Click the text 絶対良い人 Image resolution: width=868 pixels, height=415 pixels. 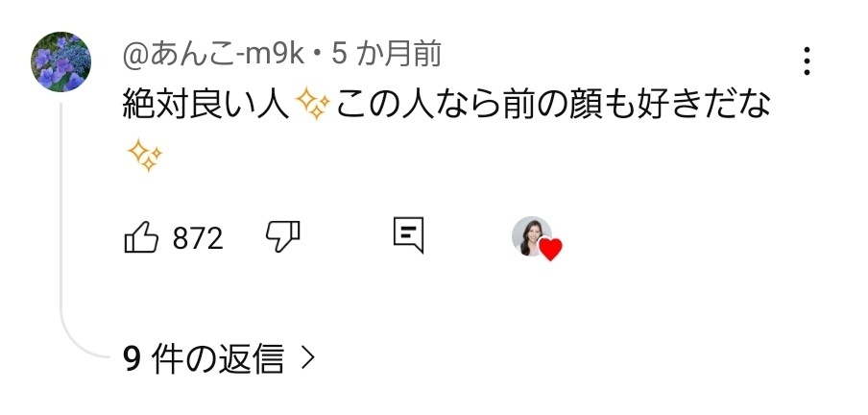205,105
